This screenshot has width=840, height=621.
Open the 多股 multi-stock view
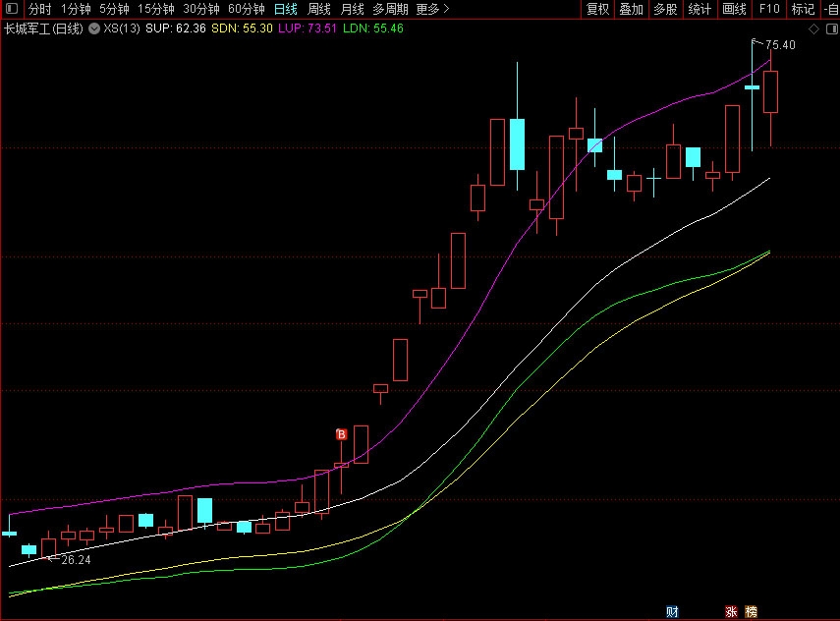[x=666, y=9]
